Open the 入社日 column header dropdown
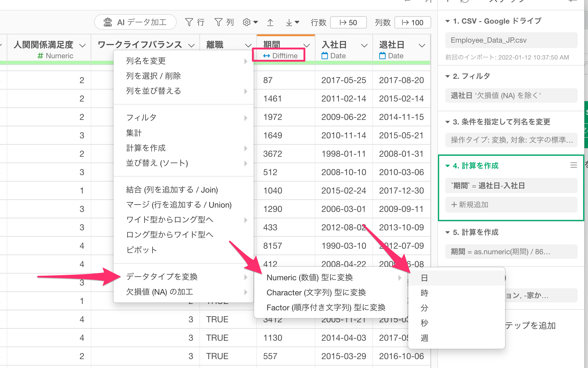The height and width of the screenshot is (368, 588). click(364, 45)
